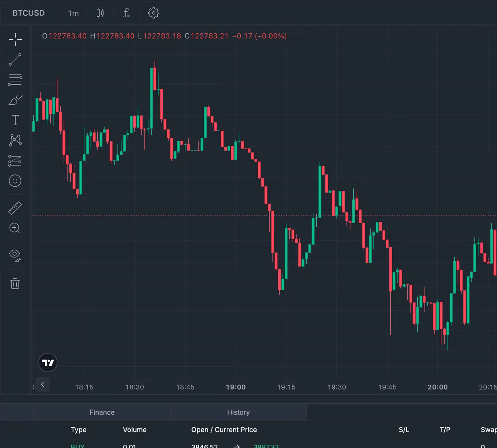Open the 1m timeframe dropdown
Viewport: 497px width, 448px height.
tap(73, 13)
